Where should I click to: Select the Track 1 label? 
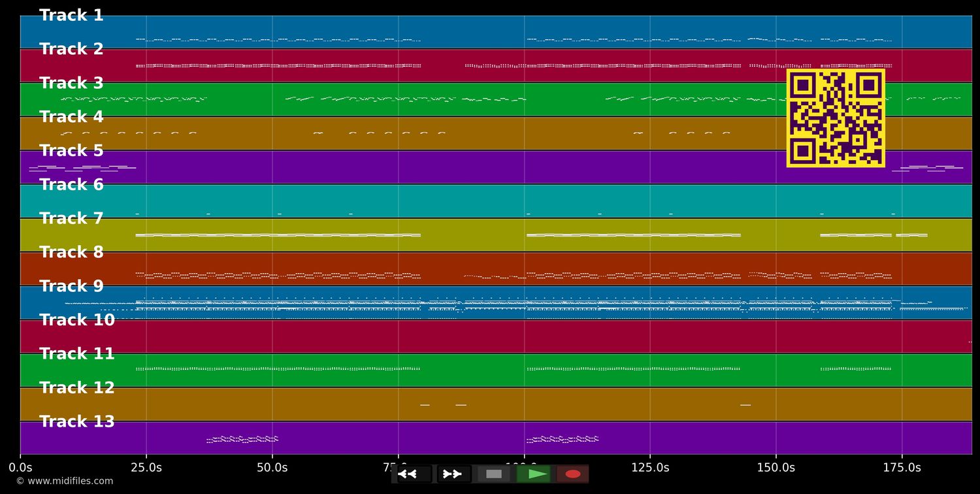71,16
